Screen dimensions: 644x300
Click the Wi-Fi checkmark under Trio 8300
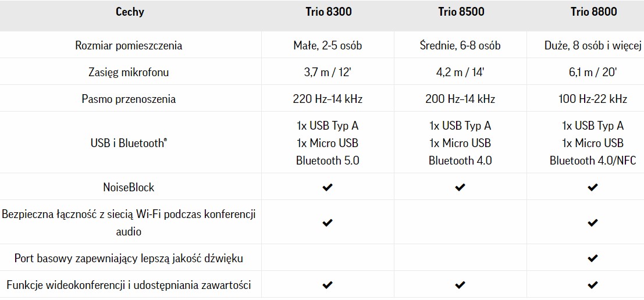[x=328, y=223]
